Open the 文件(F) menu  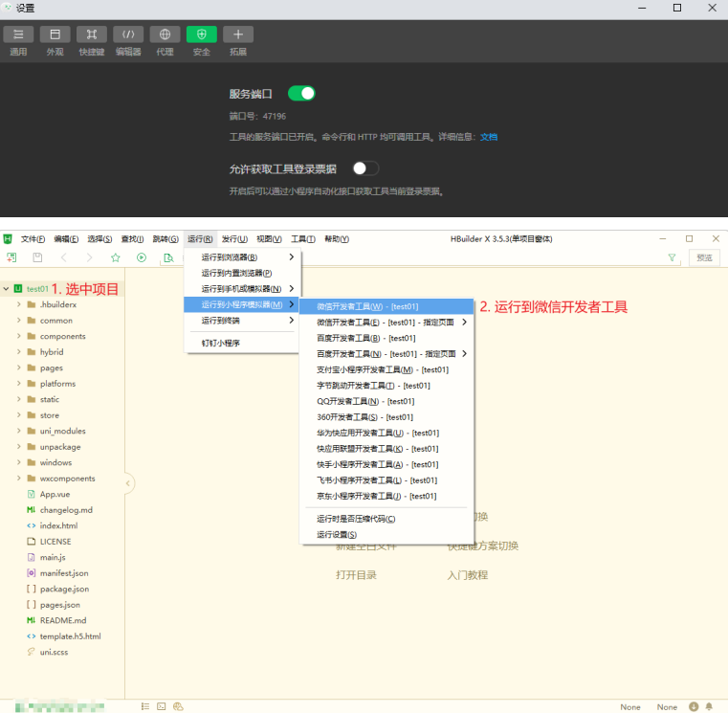(33, 238)
